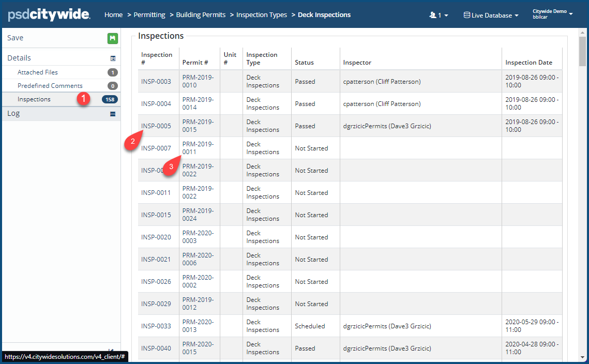Click the Log menu icon
This screenshot has height=364, width=589.
[x=113, y=114]
